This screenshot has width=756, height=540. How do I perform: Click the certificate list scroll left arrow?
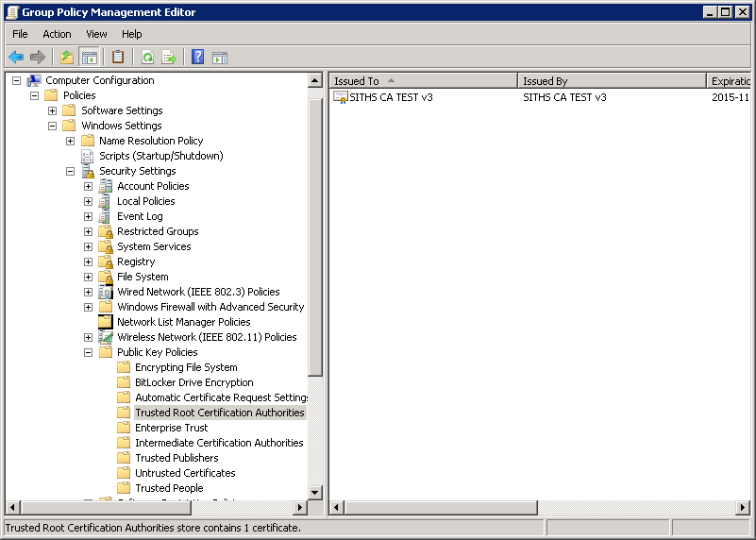coord(337,507)
